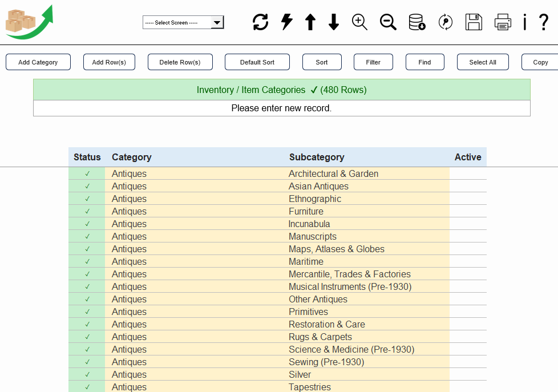Click the Select All button
Image resolution: width=558 pixels, height=392 pixels.
(x=483, y=62)
